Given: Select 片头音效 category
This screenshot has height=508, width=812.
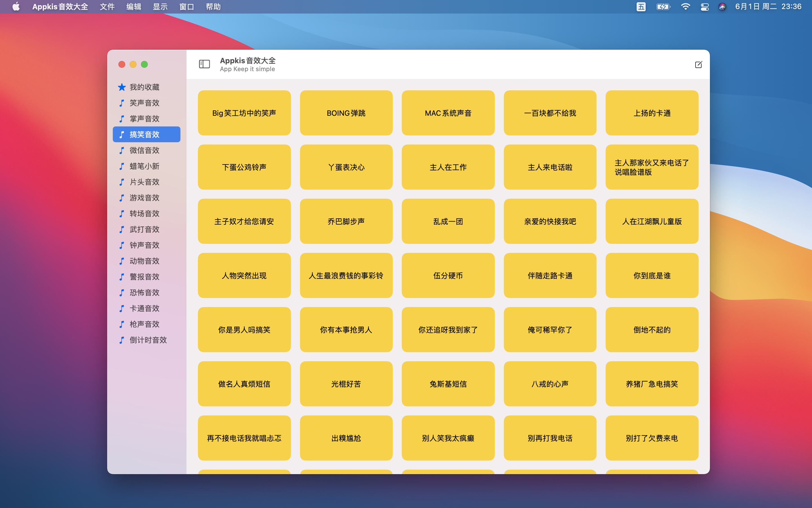Looking at the screenshot, I should pos(147,182).
